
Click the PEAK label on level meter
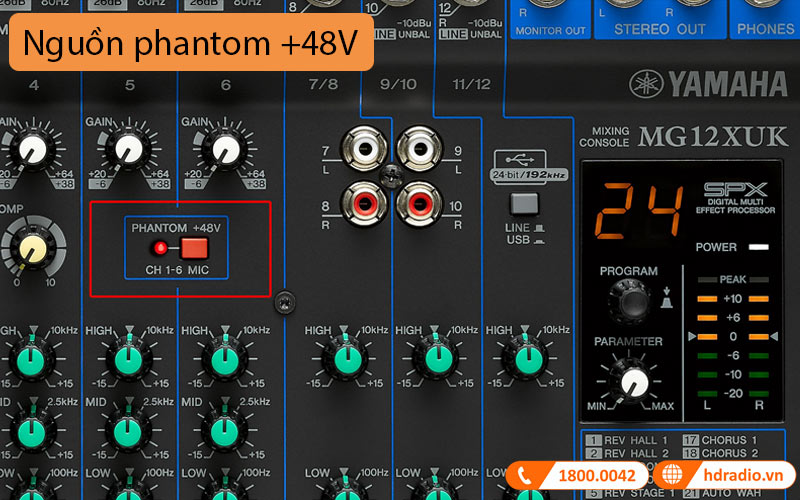[733, 280]
